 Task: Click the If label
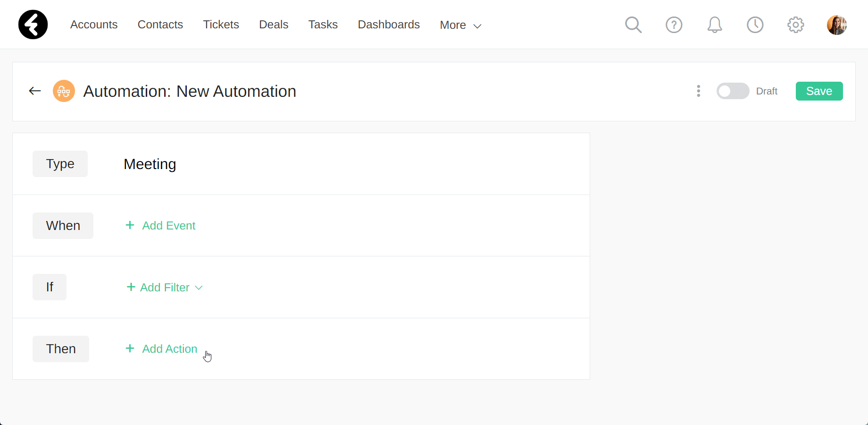click(x=50, y=287)
